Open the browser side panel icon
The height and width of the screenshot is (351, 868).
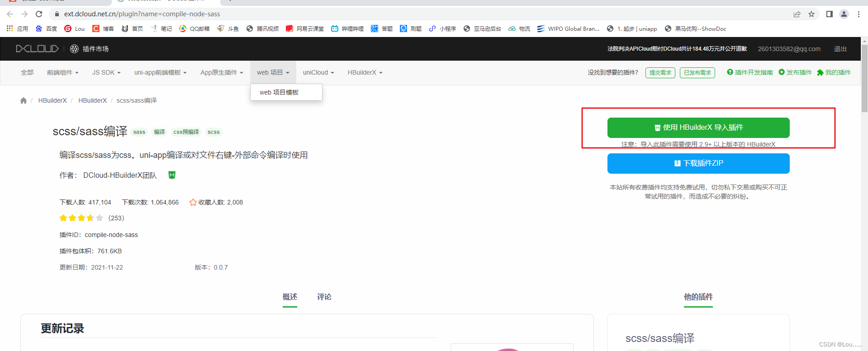click(x=829, y=14)
